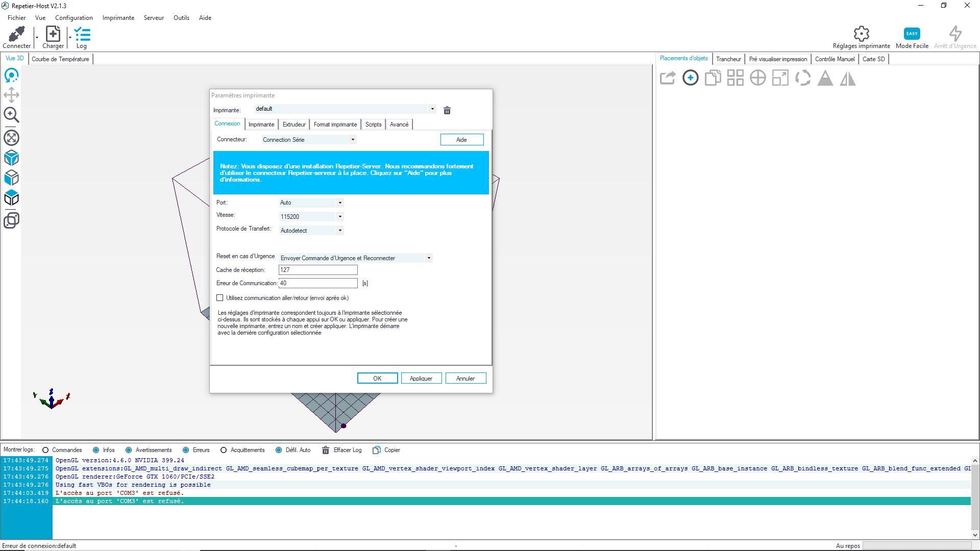Image resolution: width=980 pixels, height=551 pixels.
Task: Click the add object plus icon
Action: pos(690,78)
